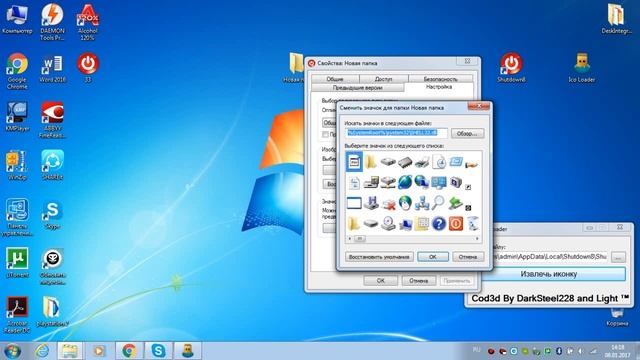Select the drive with clock icon
Image resolution: width=640 pixels, height=360 pixels.
click(388, 224)
